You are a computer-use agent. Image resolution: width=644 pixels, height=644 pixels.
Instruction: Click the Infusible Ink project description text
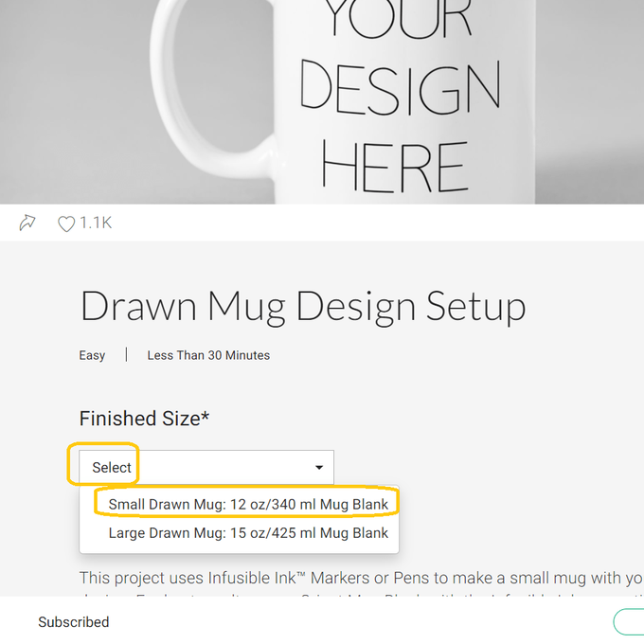point(360,578)
